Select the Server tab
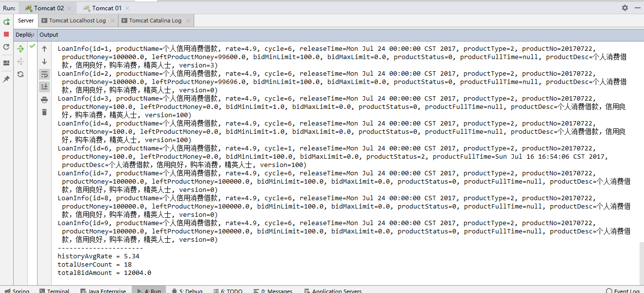644x293 pixels. pos(26,21)
